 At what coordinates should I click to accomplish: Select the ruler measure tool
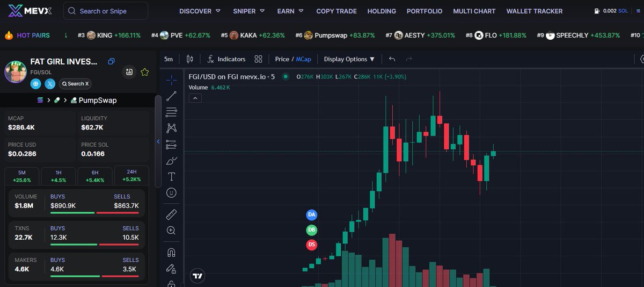[171, 214]
